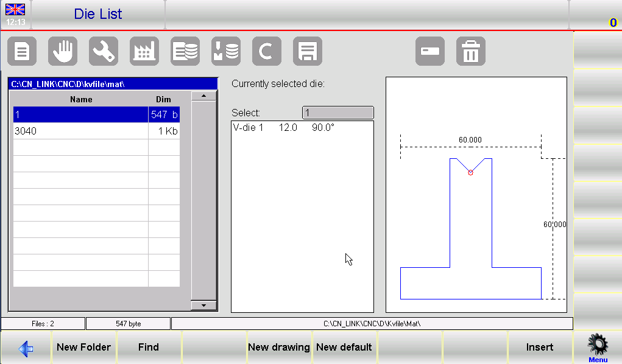Click the document page toolbar icon
Image resolution: width=622 pixels, height=364 pixels.
pyautogui.click(x=22, y=52)
